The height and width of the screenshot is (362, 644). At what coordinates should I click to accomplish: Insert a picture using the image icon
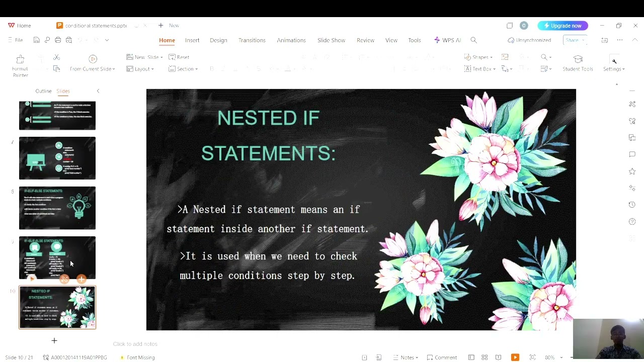coord(505,57)
